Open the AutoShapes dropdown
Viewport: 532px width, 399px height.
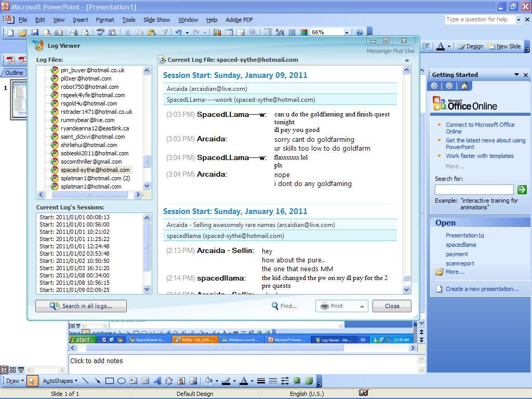pos(60,381)
